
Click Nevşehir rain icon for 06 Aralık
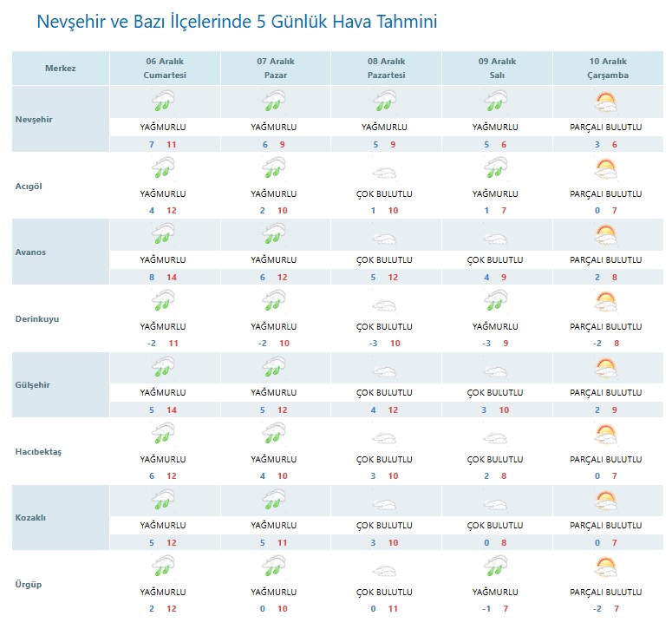(x=163, y=102)
